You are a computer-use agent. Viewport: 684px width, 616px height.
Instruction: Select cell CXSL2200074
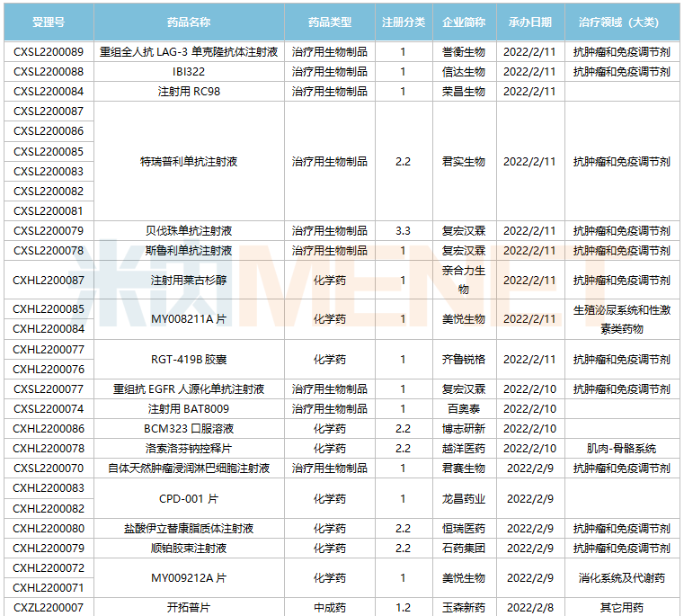(49, 409)
